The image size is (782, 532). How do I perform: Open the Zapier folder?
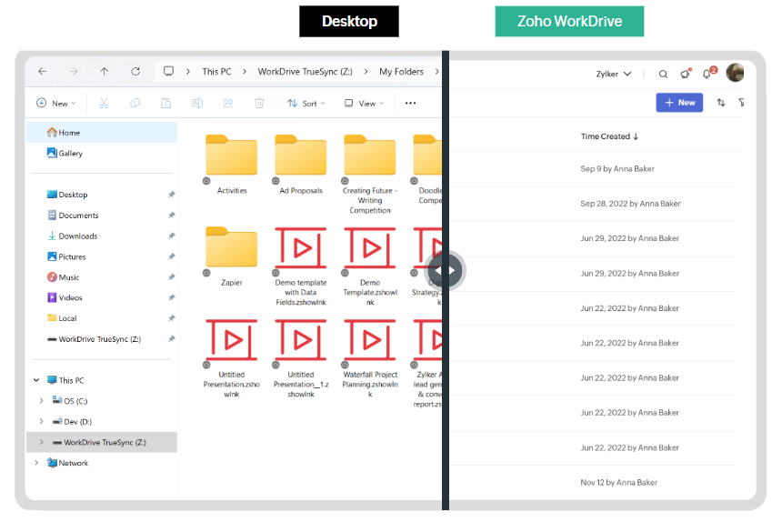[x=231, y=256]
